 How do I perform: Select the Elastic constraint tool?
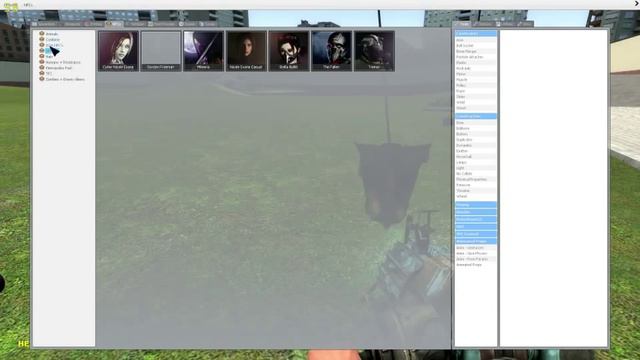coord(476,63)
